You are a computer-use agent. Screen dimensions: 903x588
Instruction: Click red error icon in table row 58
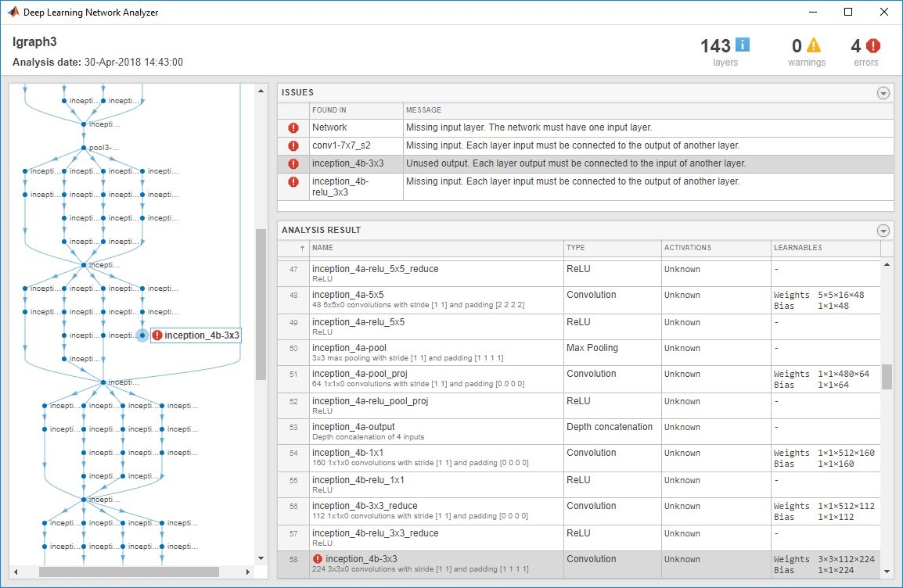[318, 559]
